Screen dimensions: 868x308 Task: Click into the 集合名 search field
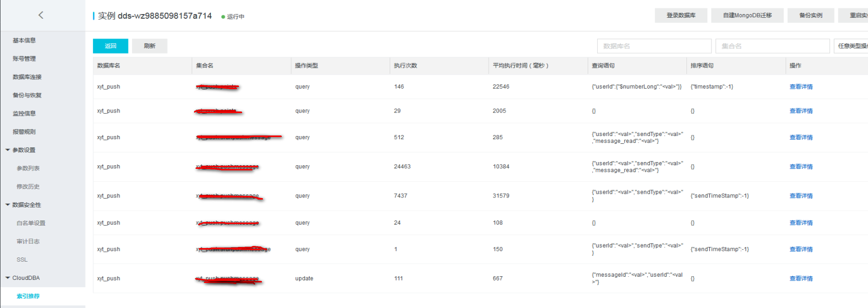[x=772, y=46]
